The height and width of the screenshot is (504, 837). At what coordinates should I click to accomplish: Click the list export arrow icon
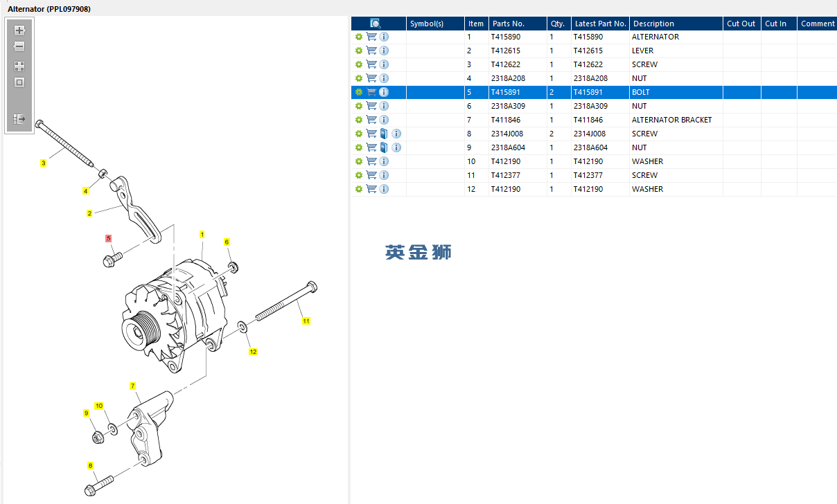(19, 119)
